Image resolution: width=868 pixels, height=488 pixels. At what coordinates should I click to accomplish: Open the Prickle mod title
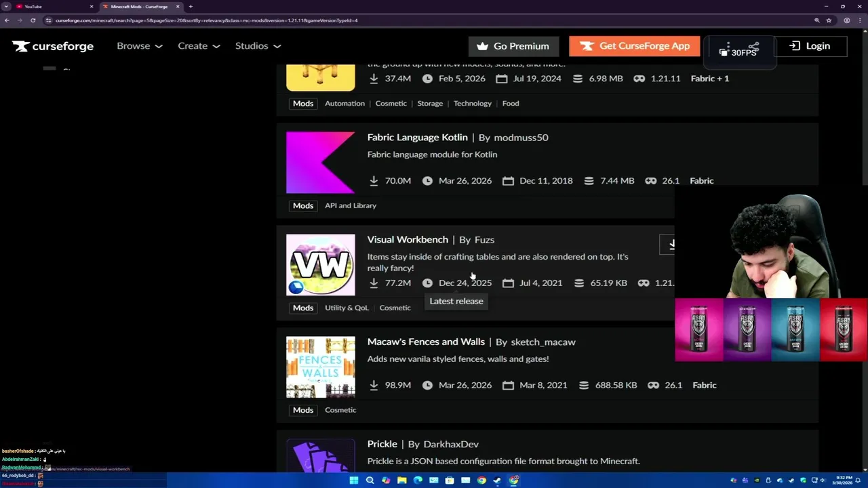coord(382,444)
